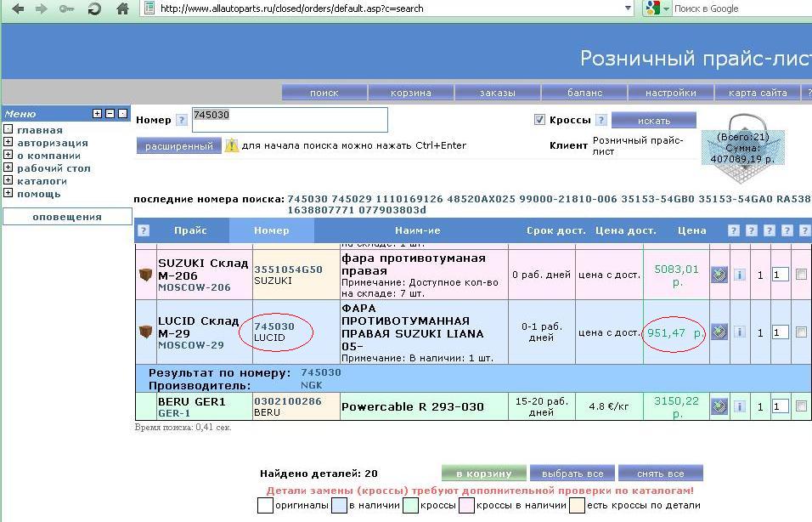The height and width of the screenshot is (522, 812).
Task: Click the снять все button
Action: pos(660,474)
